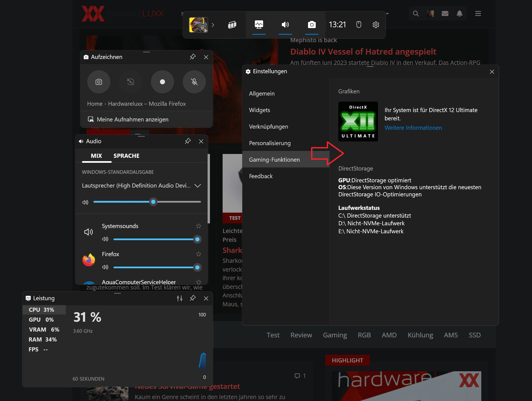Select the VRAM 6% metric
The width and height of the screenshot is (532, 401).
pos(44,329)
